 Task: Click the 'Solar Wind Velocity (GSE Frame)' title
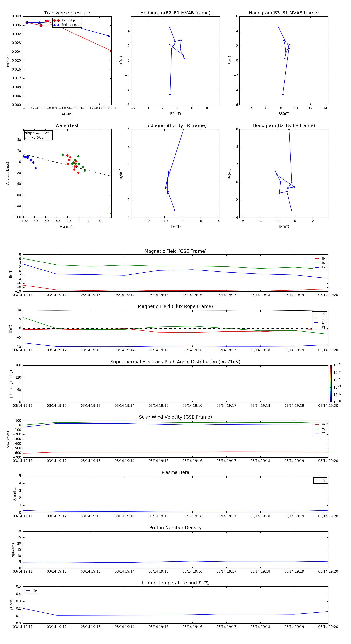[175, 417]
